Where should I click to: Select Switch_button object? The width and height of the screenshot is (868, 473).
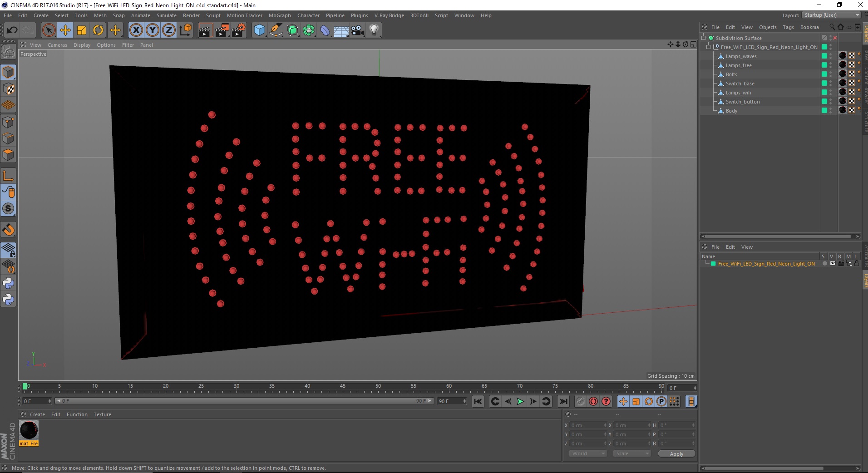tap(743, 102)
